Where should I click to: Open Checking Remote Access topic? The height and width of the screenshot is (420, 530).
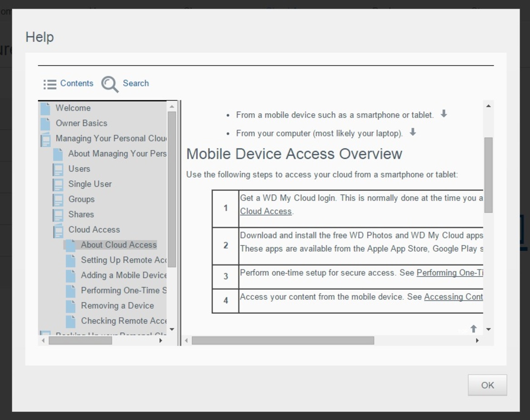[x=124, y=321]
